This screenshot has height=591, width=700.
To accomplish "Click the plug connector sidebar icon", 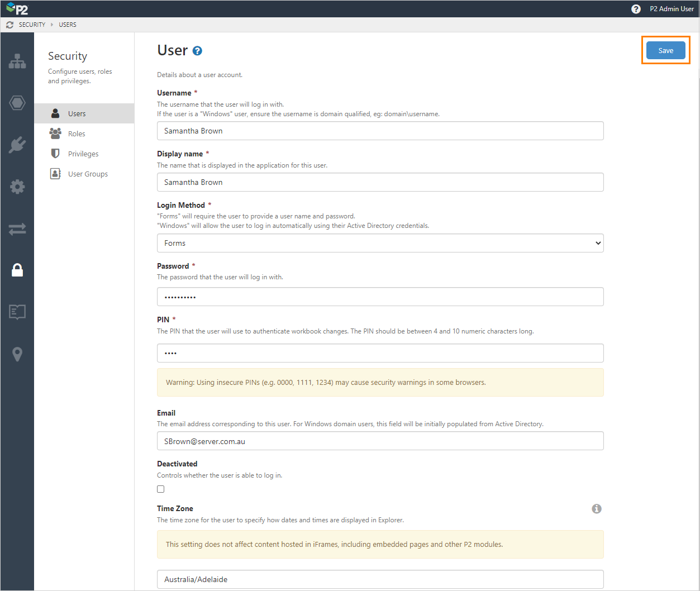I will 17,145.
